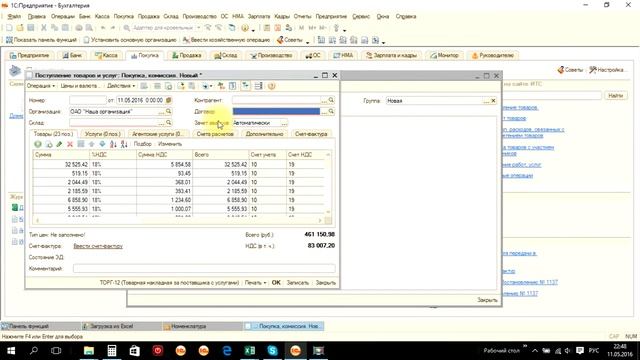Viewport: 640px width, 360px height.
Task: Click the magnifier icon next to Контрагент field
Action: pyautogui.click(x=331, y=100)
